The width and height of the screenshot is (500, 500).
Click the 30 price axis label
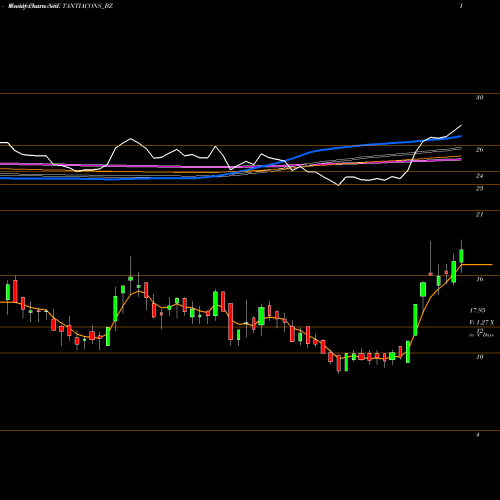(x=479, y=98)
